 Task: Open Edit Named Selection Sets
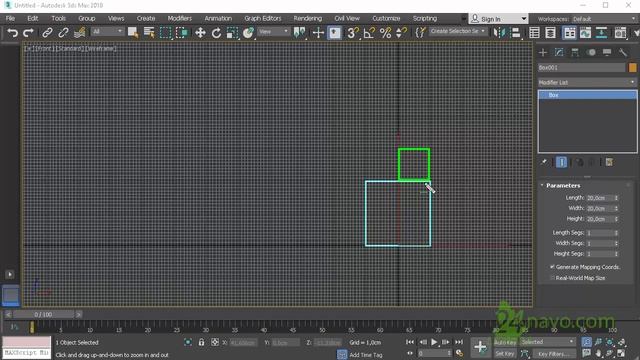coord(420,33)
